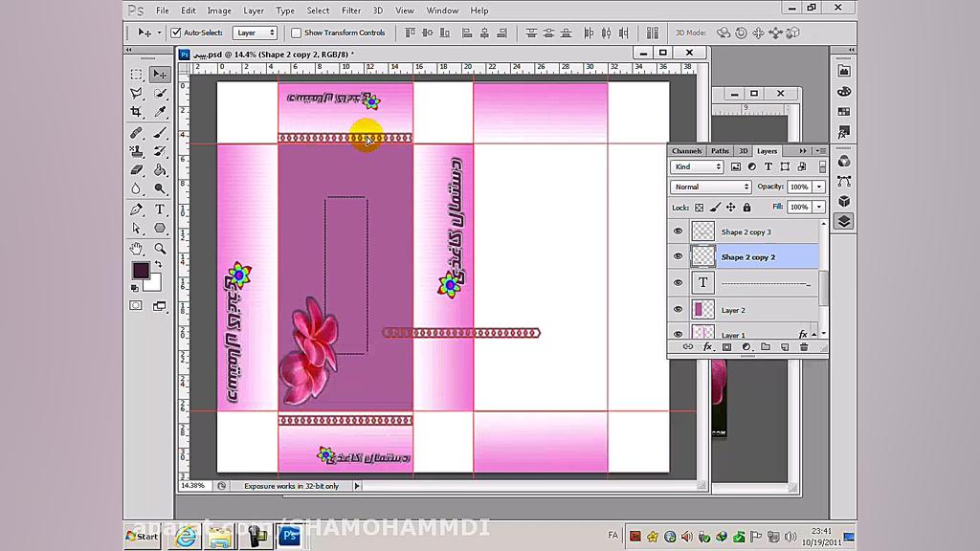Select the Horizontal Type tool
The height and width of the screenshot is (551, 980).
pyautogui.click(x=160, y=209)
